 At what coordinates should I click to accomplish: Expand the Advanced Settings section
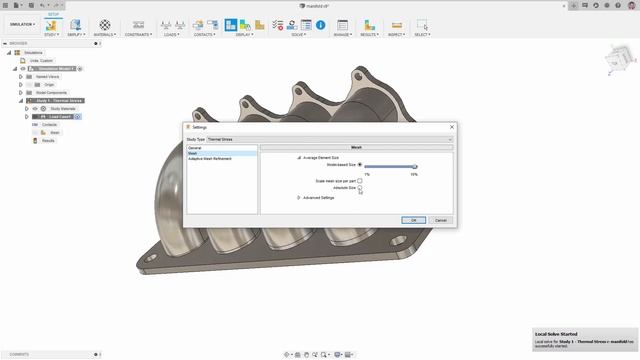[x=299, y=198]
